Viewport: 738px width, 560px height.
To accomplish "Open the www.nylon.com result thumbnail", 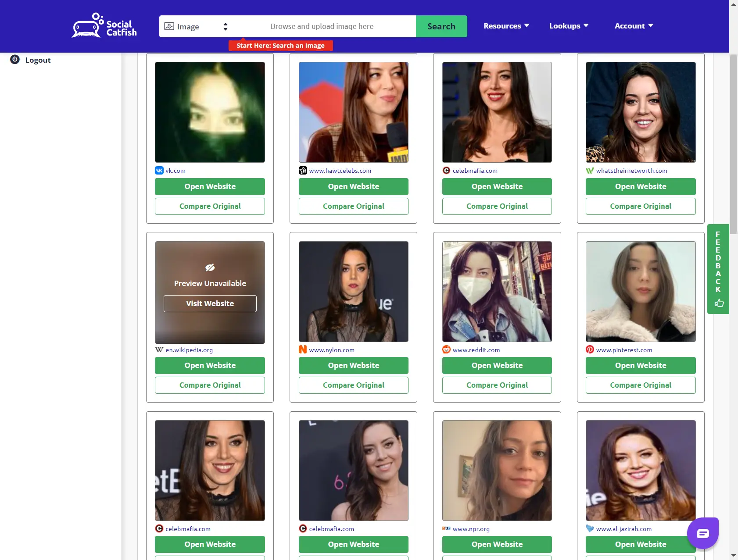I will (x=353, y=292).
